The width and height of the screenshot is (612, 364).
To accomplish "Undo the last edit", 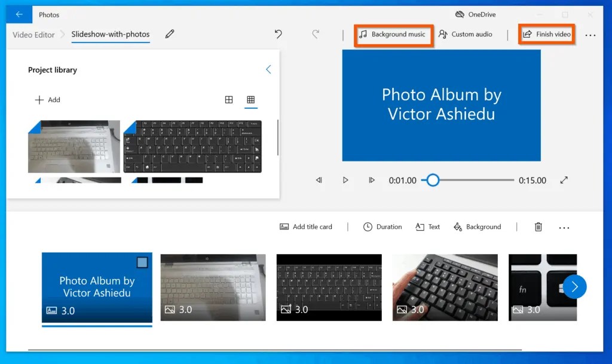I will (x=278, y=35).
